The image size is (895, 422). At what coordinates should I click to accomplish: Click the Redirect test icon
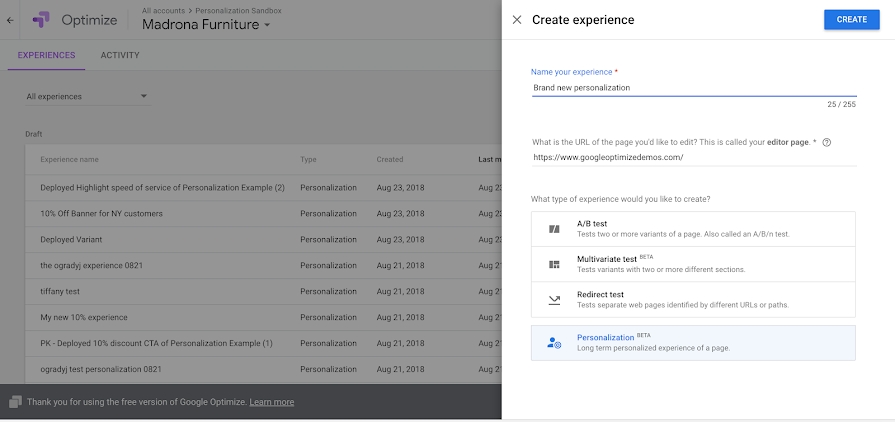pos(554,299)
